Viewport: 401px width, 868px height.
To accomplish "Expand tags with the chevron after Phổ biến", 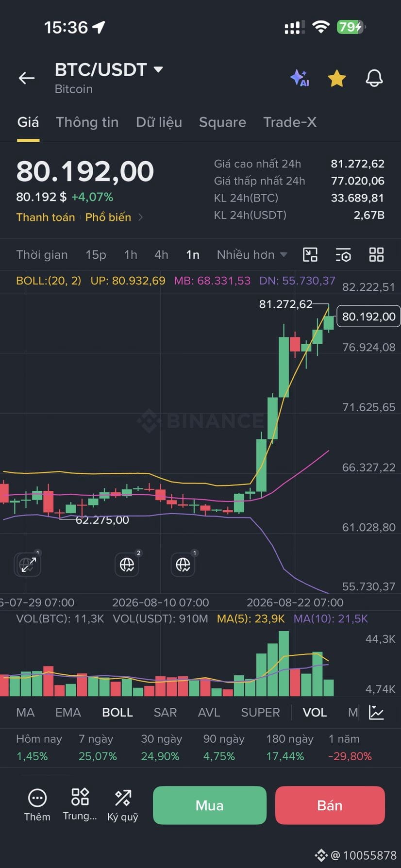I will (x=140, y=217).
